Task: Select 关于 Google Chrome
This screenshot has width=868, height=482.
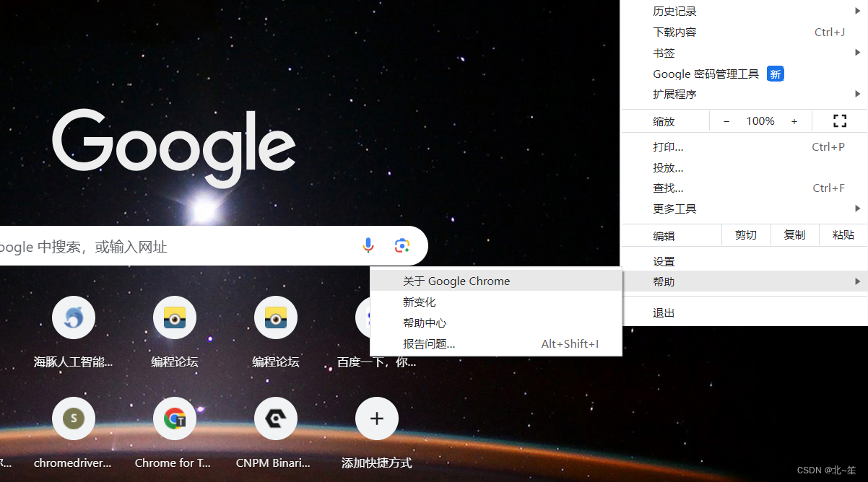Action: coord(496,281)
